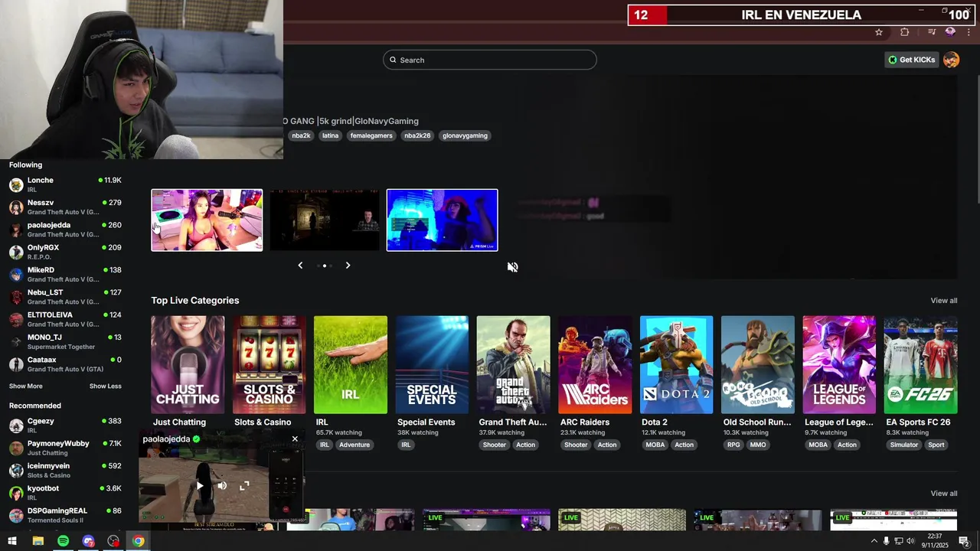Open the Slots & Casino category card
Image resolution: width=980 pixels, height=551 pixels.
click(269, 365)
